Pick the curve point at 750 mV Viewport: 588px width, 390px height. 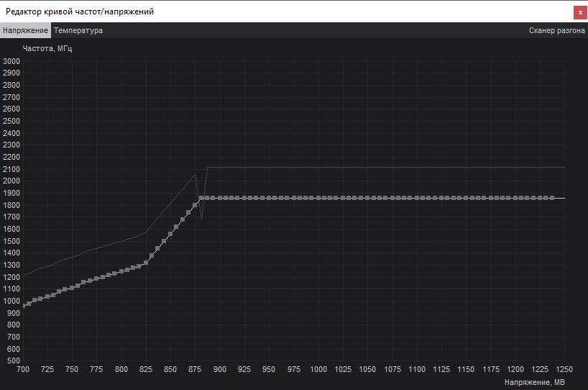pyautogui.click(x=72, y=288)
